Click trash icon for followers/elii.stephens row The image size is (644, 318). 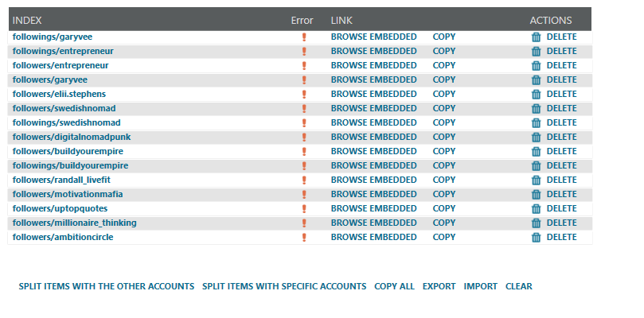coord(536,95)
